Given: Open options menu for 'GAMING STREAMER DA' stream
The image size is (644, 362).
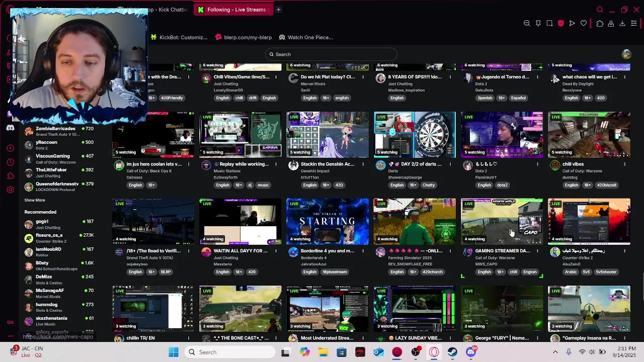Looking at the screenshot, I should pos(537,251).
